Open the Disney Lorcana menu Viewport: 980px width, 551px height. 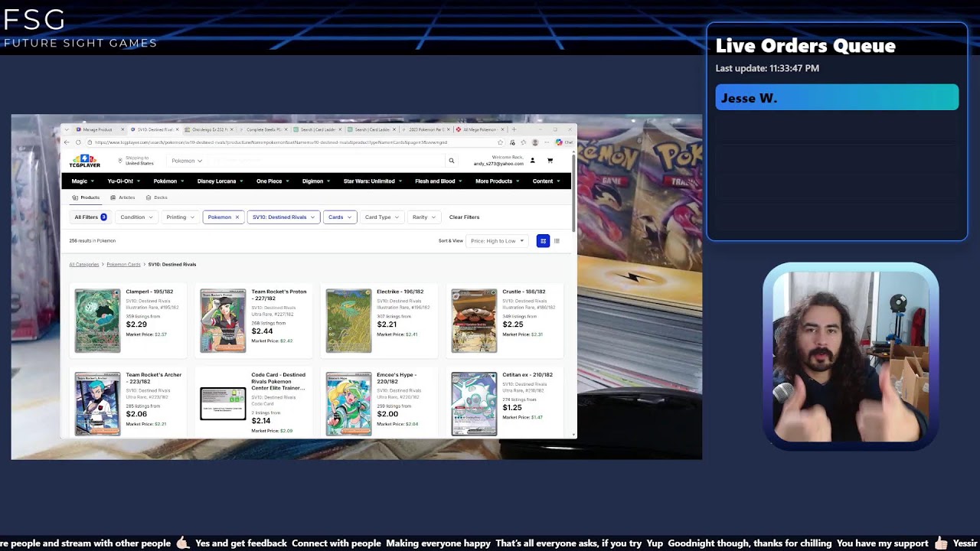coord(220,181)
